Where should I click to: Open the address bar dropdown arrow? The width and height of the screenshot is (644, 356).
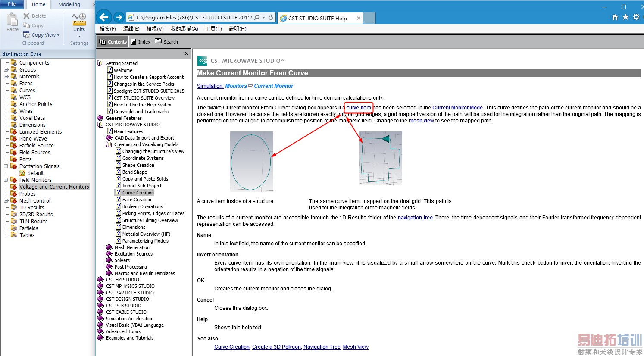tap(264, 18)
